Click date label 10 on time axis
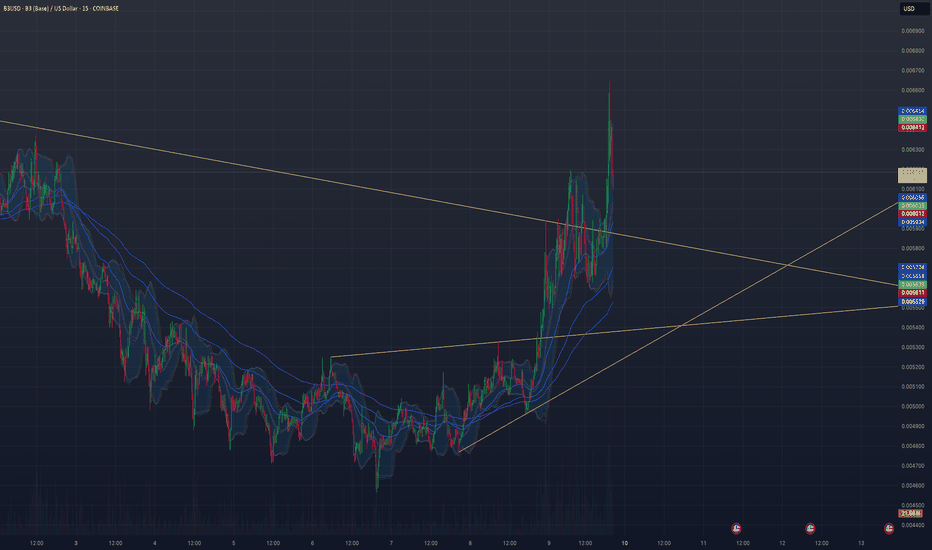The image size is (932, 550). coord(625,543)
